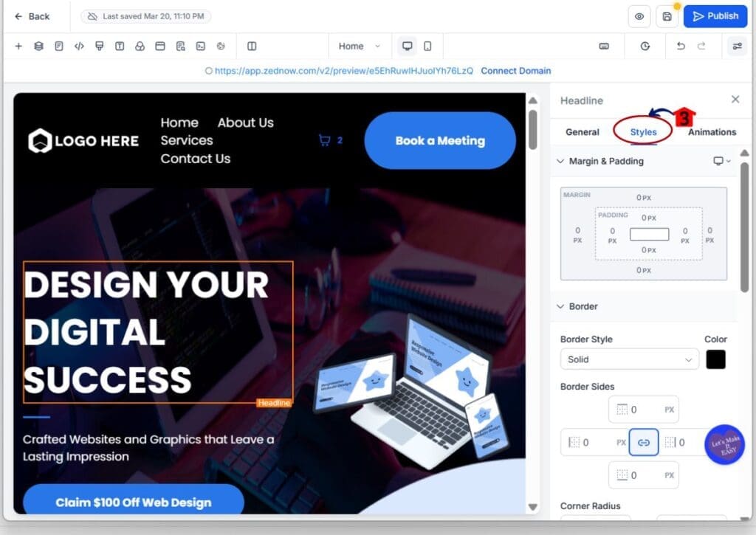
Task: Undo the last change
Action: 681,46
